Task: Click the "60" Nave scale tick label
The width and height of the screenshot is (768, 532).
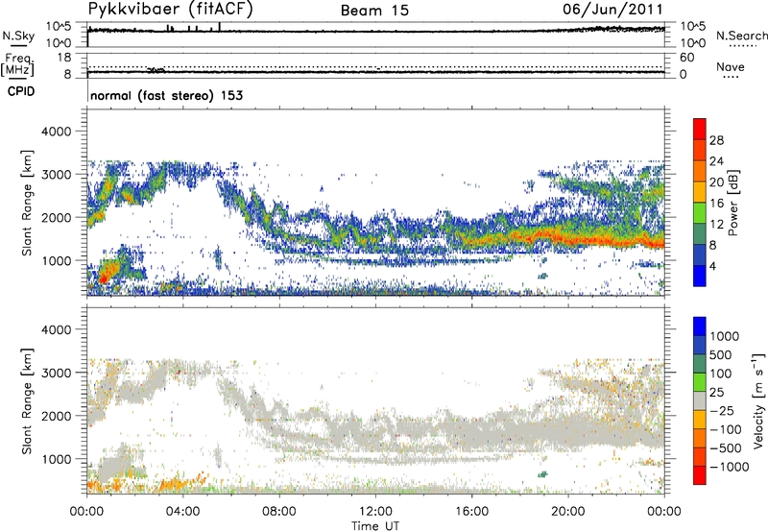Action: pyautogui.click(x=686, y=58)
